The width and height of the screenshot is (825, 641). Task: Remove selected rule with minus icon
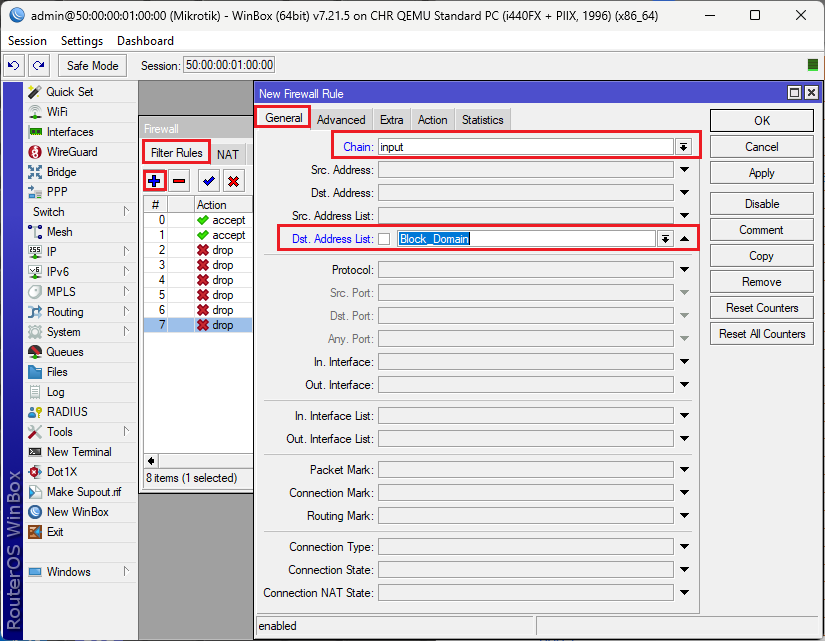(x=179, y=181)
